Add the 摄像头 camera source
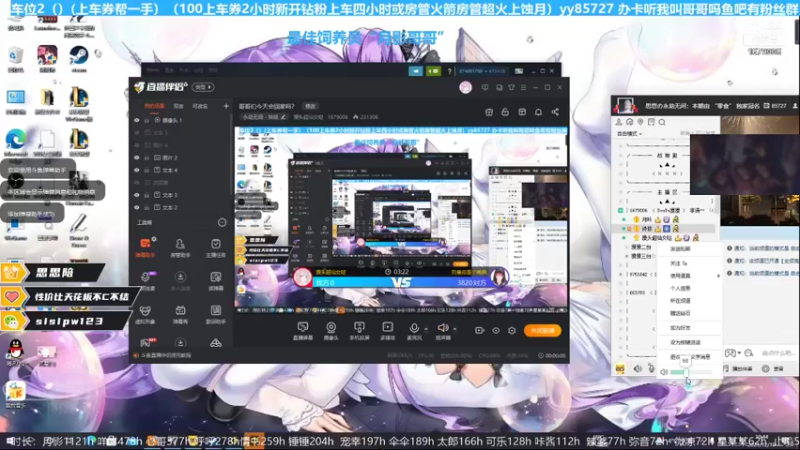This screenshot has height=450, width=800. (331, 331)
